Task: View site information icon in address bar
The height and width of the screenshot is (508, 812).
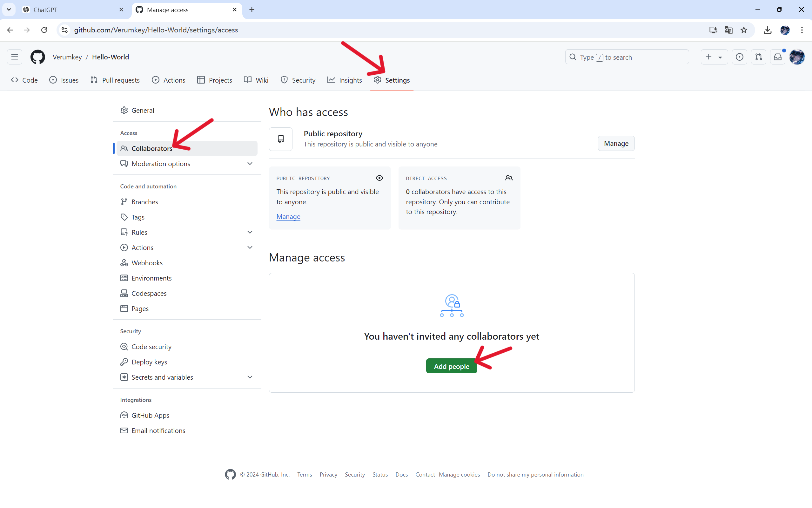Action: coord(65,30)
